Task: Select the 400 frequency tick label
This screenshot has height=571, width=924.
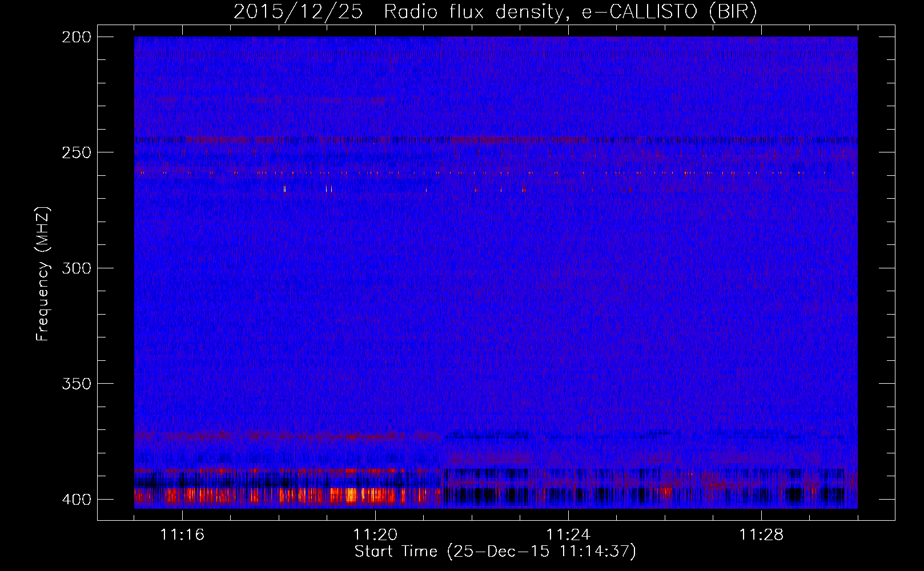Action: click(x=77, y=500)
